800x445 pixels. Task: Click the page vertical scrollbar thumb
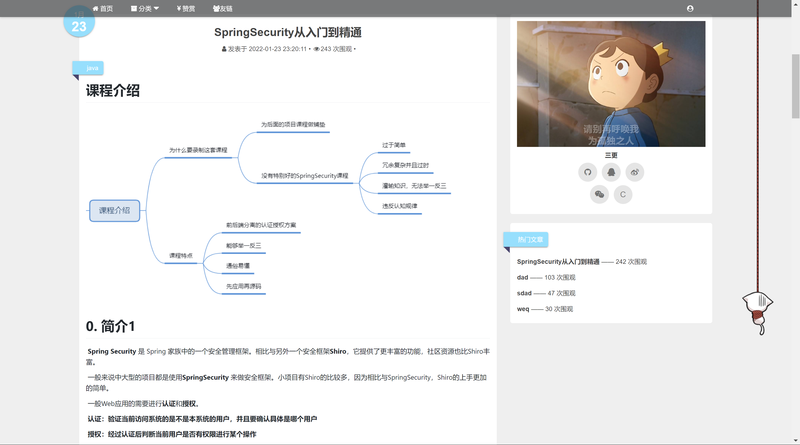pyautogui.click(x=795, y=86)
